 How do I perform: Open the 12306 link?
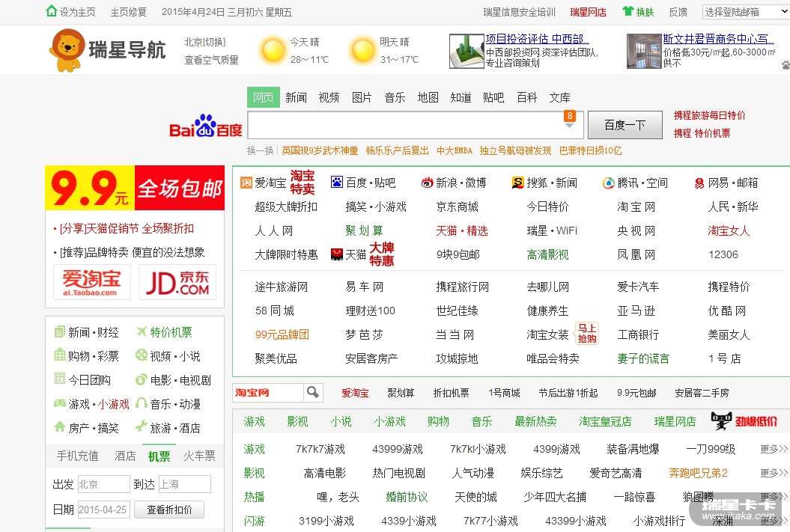pos(723,254)
